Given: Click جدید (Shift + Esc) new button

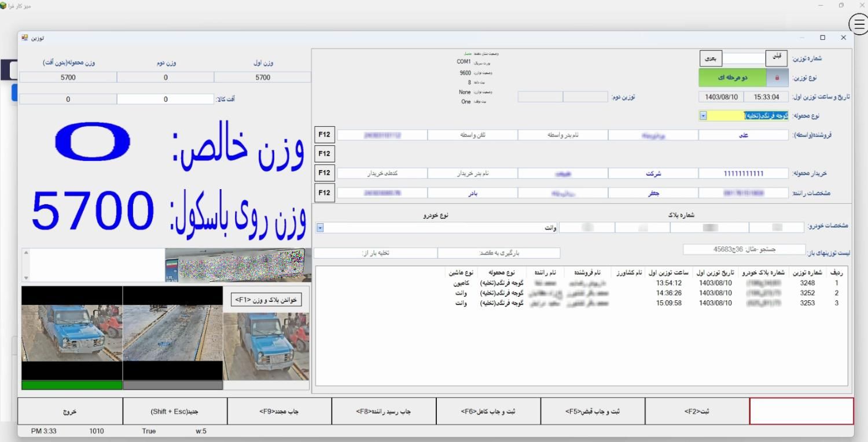Looking at the screenshot, I should (174, 411).
